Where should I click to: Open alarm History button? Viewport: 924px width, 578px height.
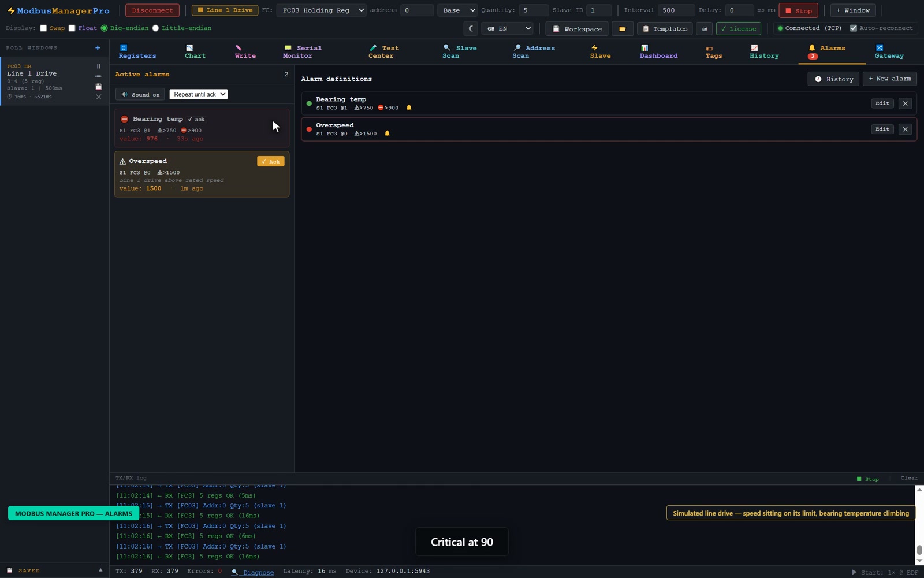point(833,79)
